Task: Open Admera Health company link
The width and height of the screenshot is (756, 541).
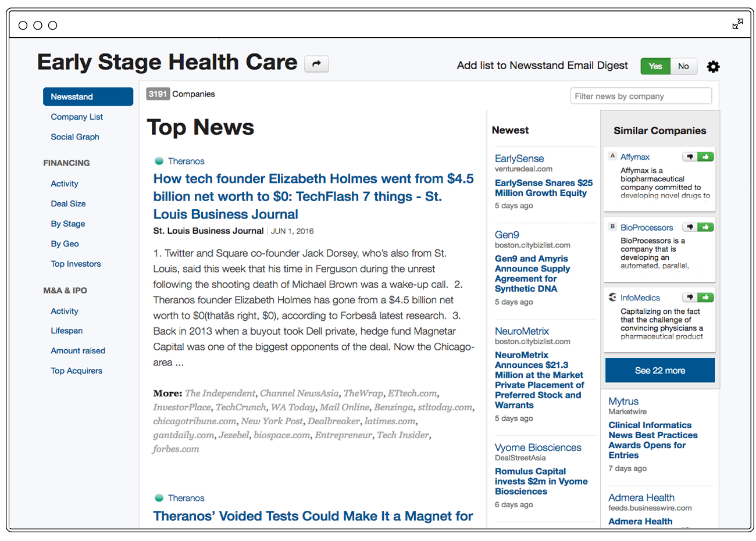Action: [x=641, y=498]
